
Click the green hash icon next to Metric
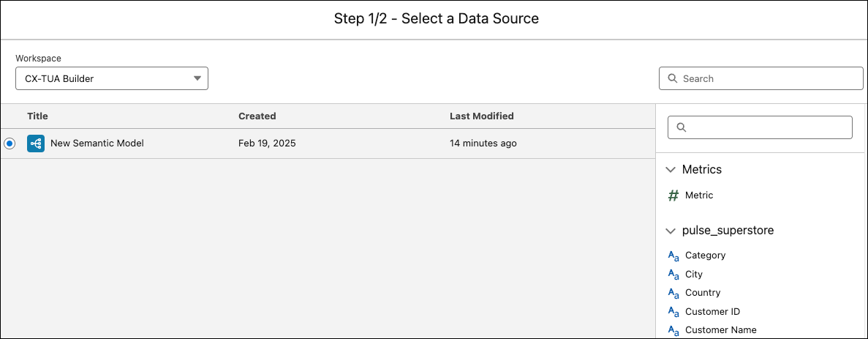pyautogui.click(x=673, y=195)
